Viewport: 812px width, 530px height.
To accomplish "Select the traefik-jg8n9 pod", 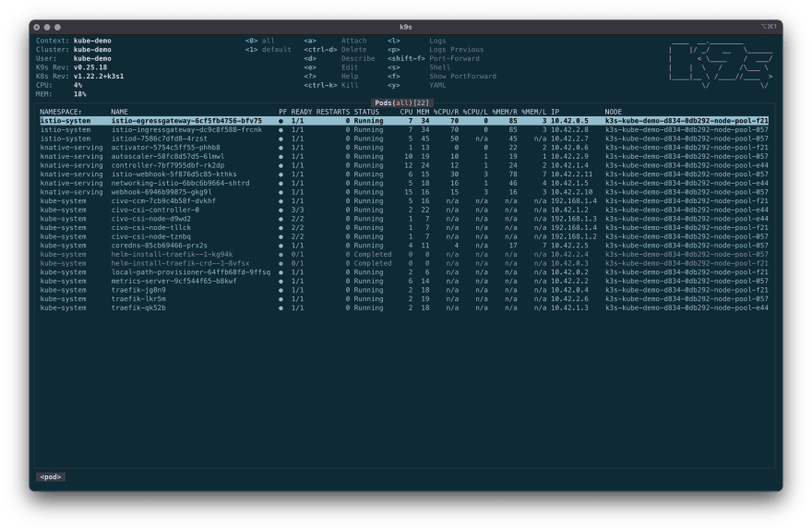I will point(404,290).
